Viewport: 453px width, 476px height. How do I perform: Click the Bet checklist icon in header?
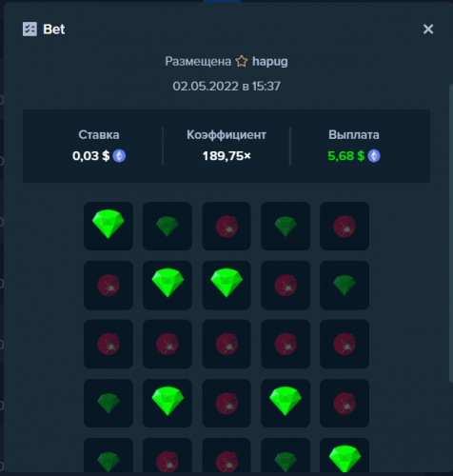coord(30,30)
